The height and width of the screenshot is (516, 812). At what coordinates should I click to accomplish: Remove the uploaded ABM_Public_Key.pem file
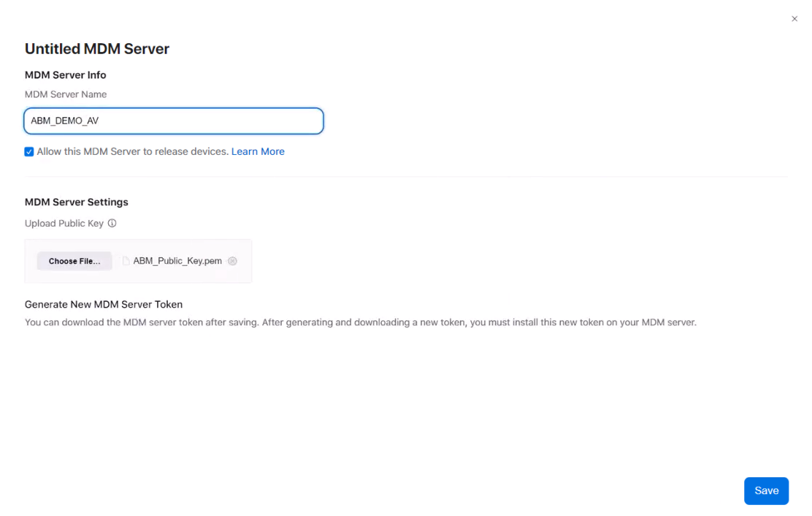click(232, 261)
